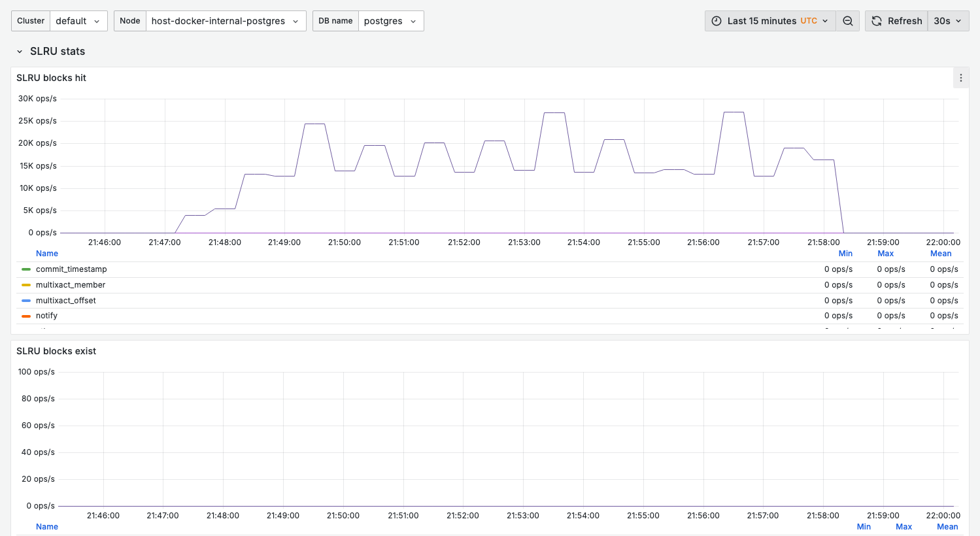Click the Min header under SLRU blocks exist
980x536 pixels.
point(864,526)
